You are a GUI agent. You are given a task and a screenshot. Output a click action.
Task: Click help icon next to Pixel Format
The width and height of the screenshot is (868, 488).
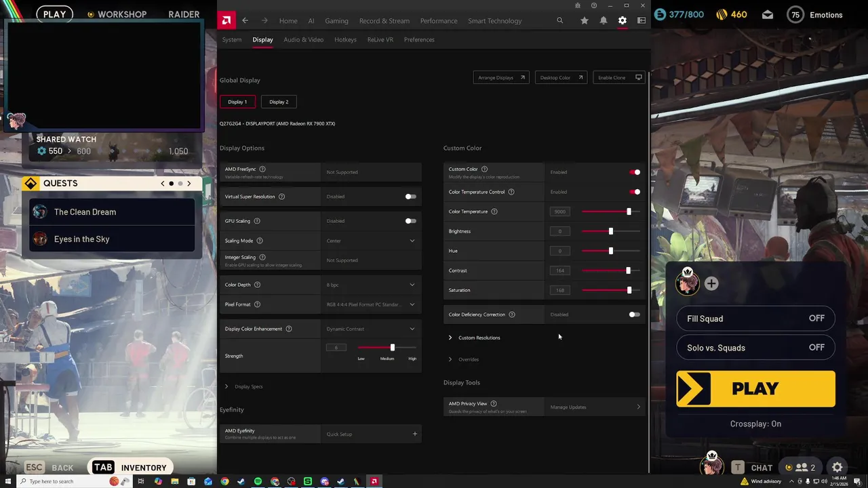[x=257, y=304]
